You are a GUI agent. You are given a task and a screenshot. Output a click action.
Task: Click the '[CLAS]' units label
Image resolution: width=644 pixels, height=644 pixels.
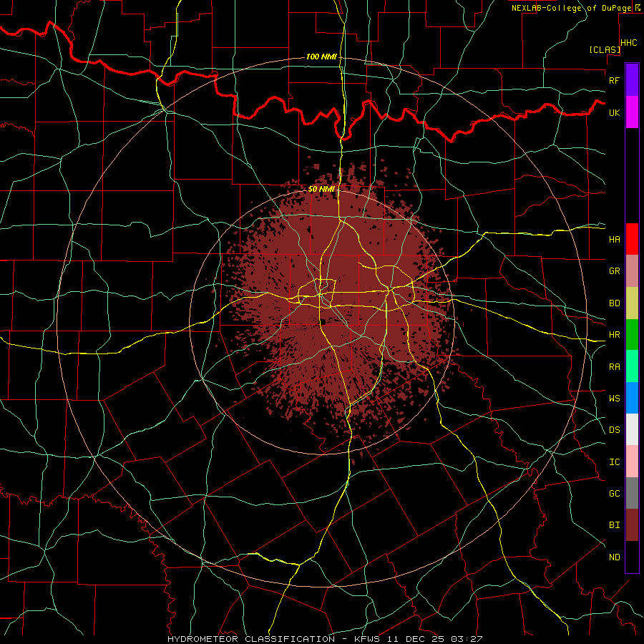click(605, 49)
